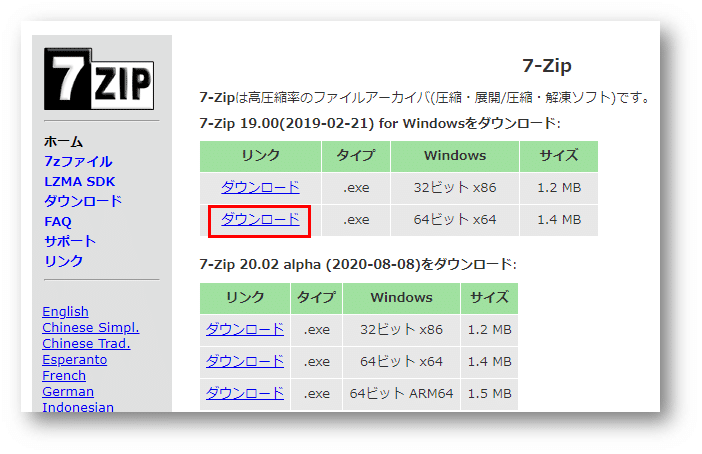Open the リンク sidebar link
The image size is (702, 454).
point(64,261)
